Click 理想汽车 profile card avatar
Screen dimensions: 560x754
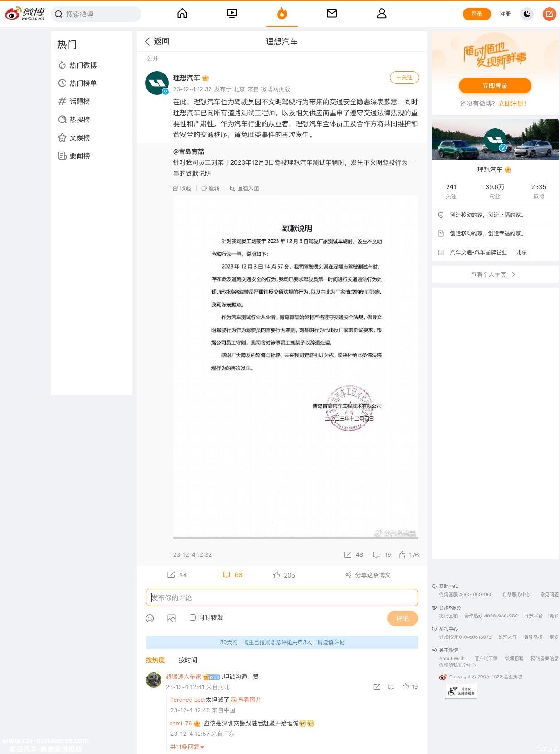(495, 140)
